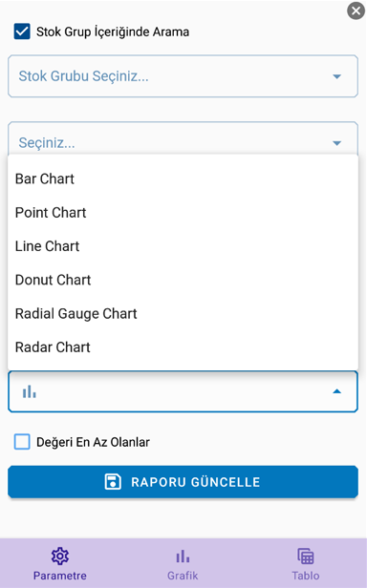The height and width of the screenshot is (588, 367).
Task: Expand the Seçiniz... dropdown arrow
Action: (337, 143)
